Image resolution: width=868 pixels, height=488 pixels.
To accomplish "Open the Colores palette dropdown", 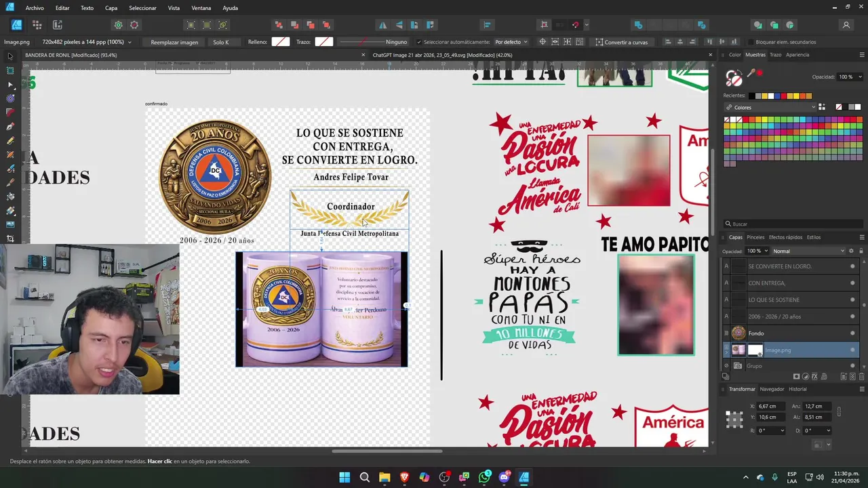I will point(770,107).
